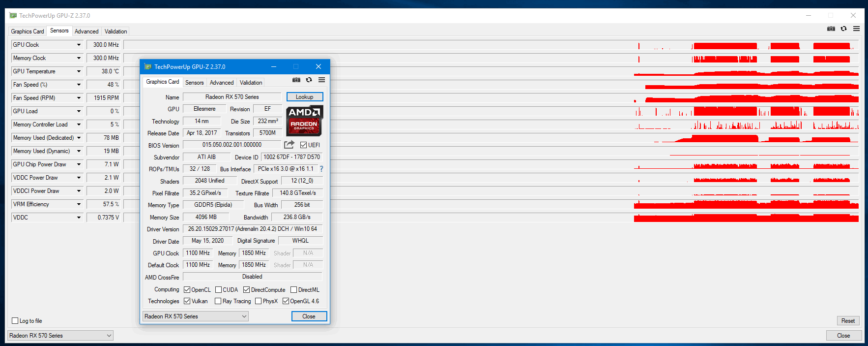The width and height of the screenshot is (868, 346).
Task: Click BIOS Version field 015.050.002.001.000000
Action: click(x=232, y=145)
